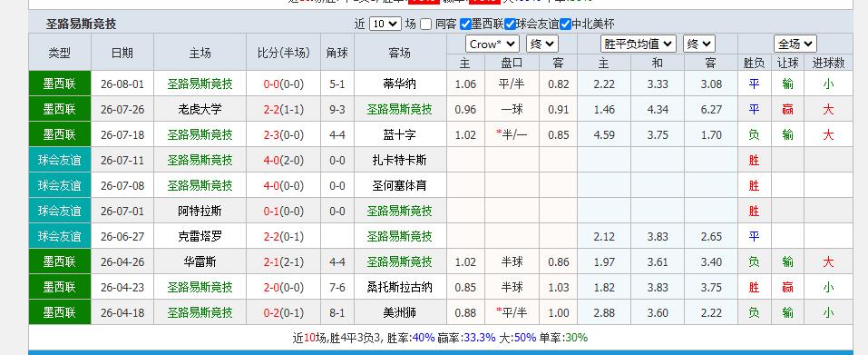Image resolution: width=868 pixels, height=355 pixels.
Task: Click score 2-2(0-1) against 克雷塔罗
Action: tap(283, 236)
